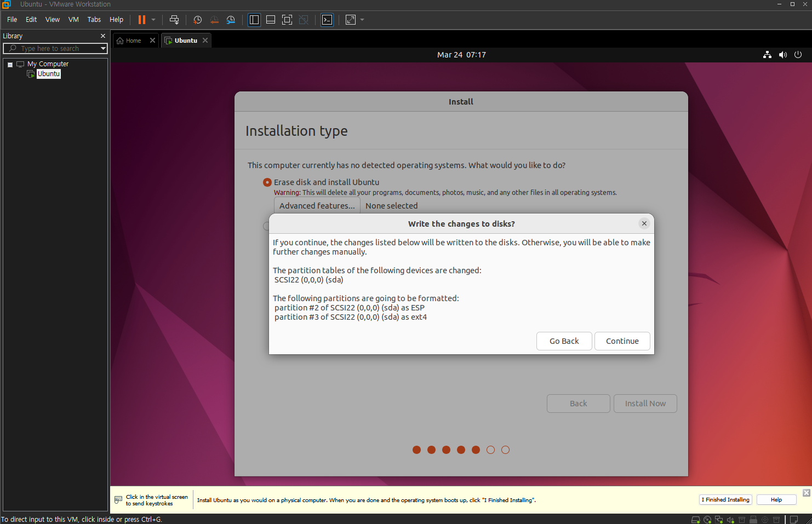This screenshot has width=812, height=524.
Task: Click the USB device status icon
Action: pos(753,520)
